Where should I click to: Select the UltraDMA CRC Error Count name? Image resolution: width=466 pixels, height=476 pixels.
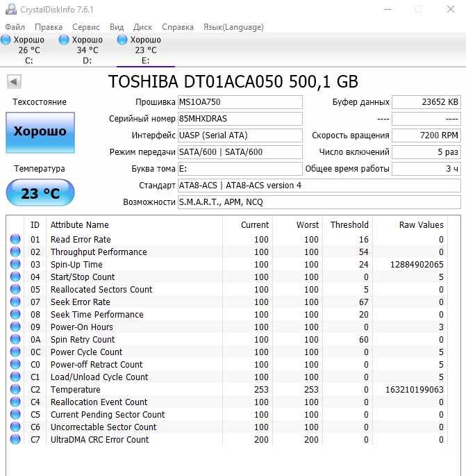(99, 439)
